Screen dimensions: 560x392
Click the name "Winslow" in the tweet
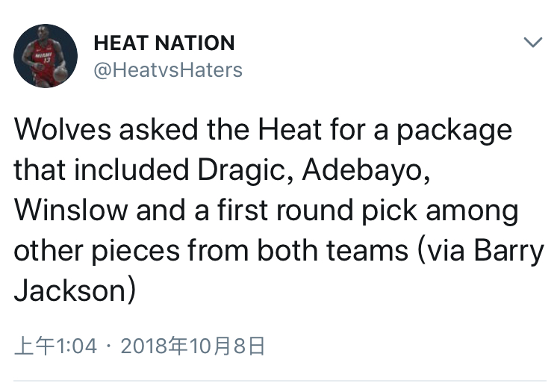(71, 210)
